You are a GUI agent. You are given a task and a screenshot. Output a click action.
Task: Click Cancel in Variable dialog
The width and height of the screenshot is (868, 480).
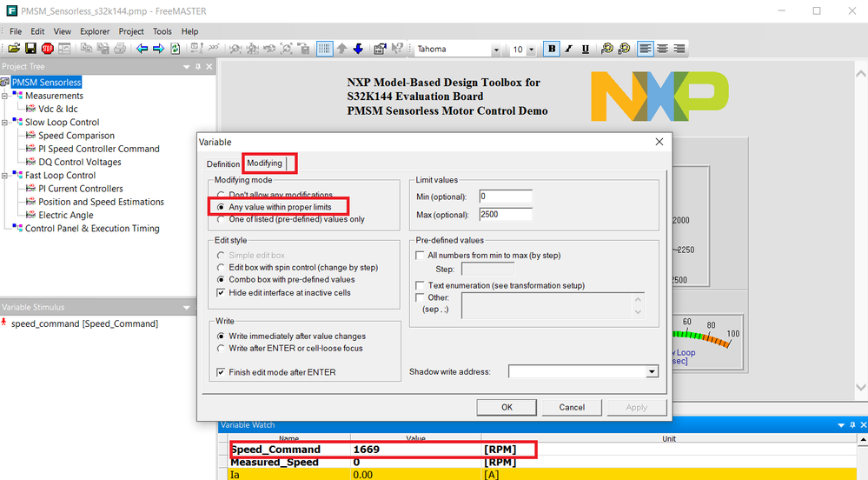click(x=572, y=407)
